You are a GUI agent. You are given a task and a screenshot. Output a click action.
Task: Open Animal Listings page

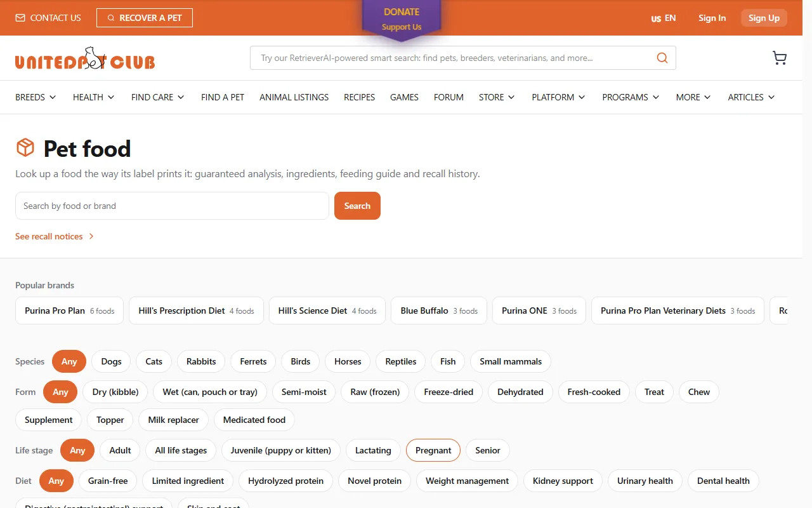(294, 97)
